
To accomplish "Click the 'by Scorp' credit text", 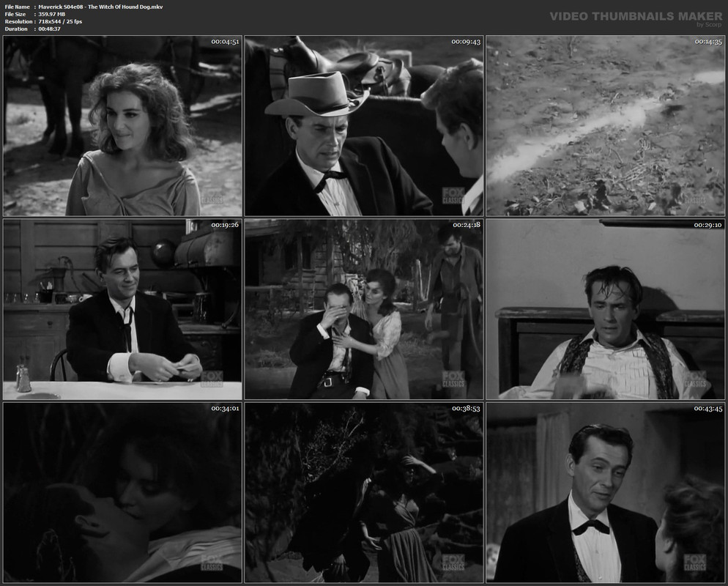I will pyautogui.click(x=709, y=25).
